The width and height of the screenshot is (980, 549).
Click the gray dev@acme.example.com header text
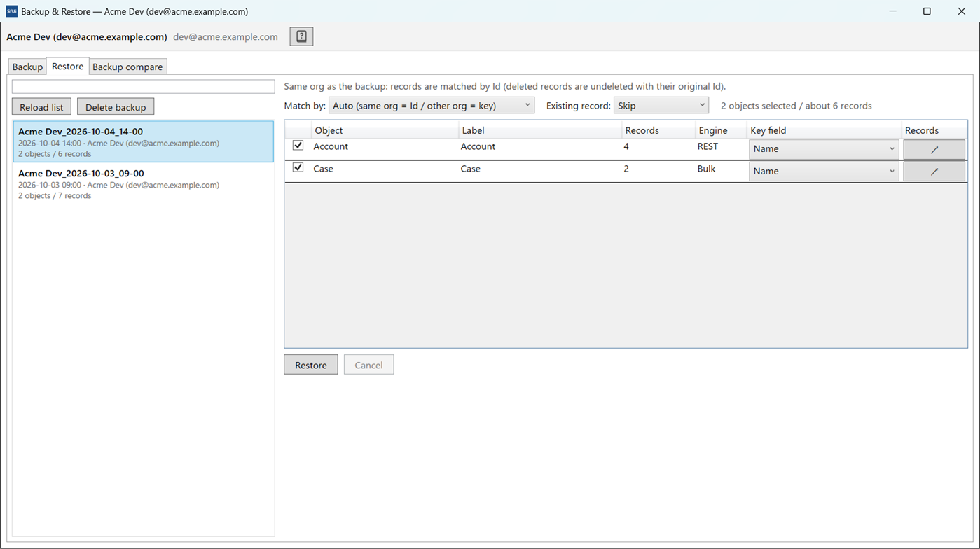pyautogui.click(x=226, y=36)
